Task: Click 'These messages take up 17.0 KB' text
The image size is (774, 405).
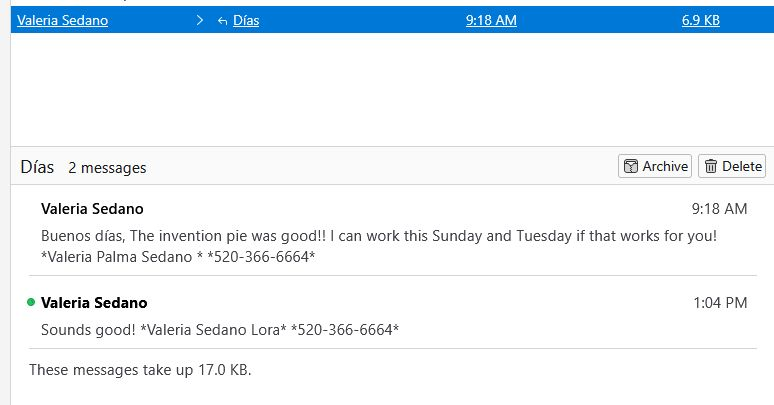Action: (x=140, y=370)
